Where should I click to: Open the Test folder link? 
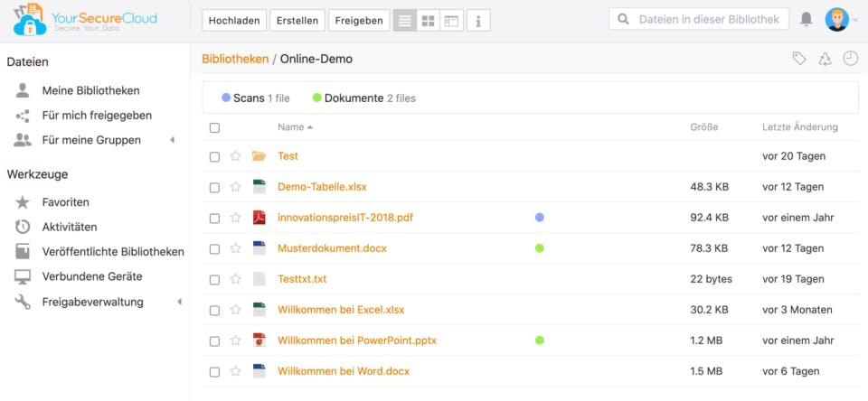point(288,156)
